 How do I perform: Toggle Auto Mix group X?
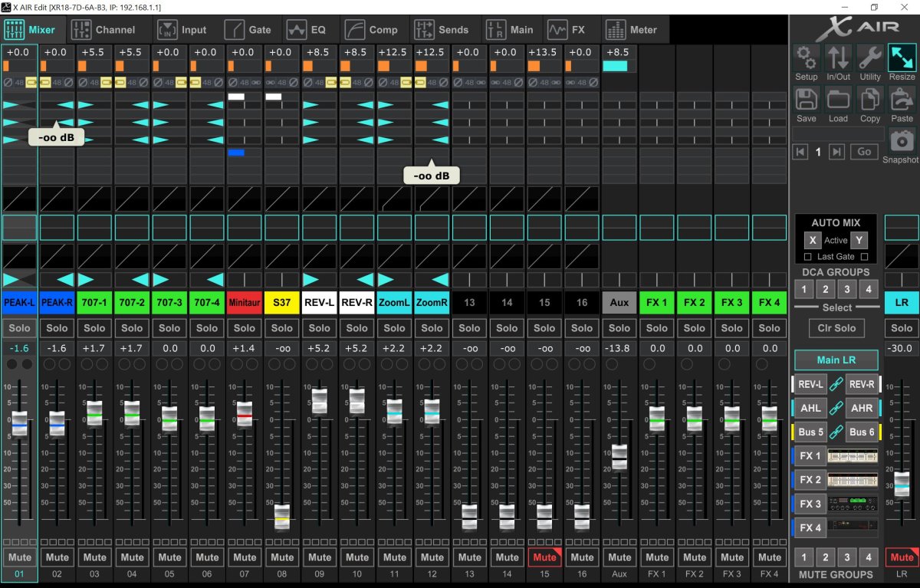pyautogui.click(x=813, y=240)
